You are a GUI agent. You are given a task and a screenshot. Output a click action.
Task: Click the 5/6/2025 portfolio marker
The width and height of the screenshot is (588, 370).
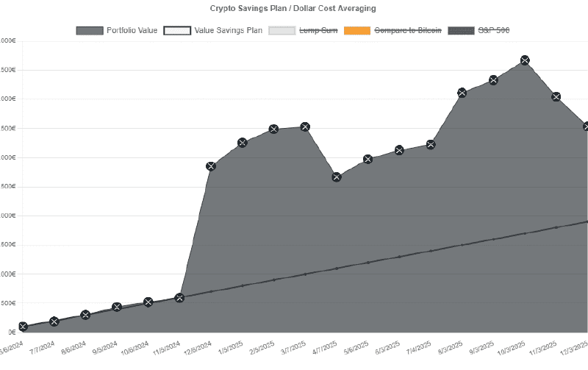coord(368,159)
